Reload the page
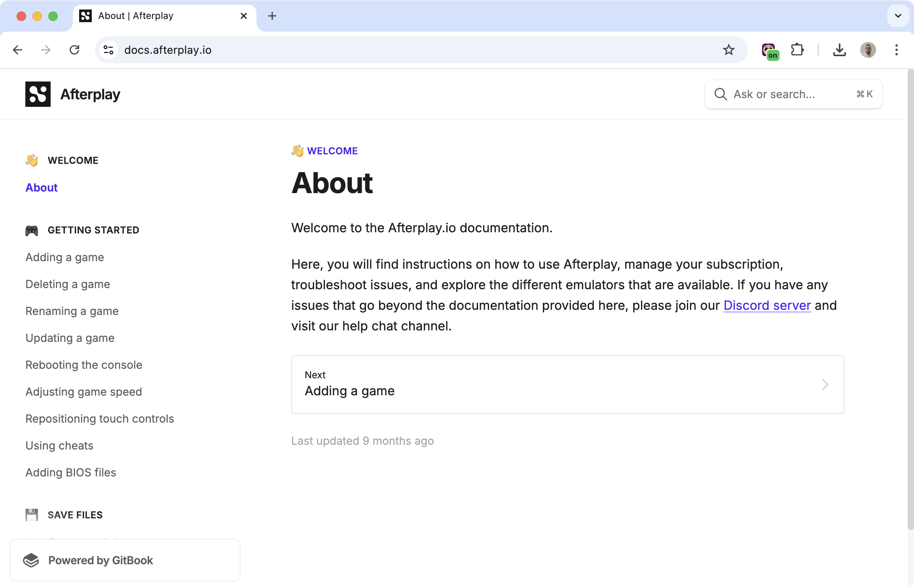 click(x=74, y=50)
